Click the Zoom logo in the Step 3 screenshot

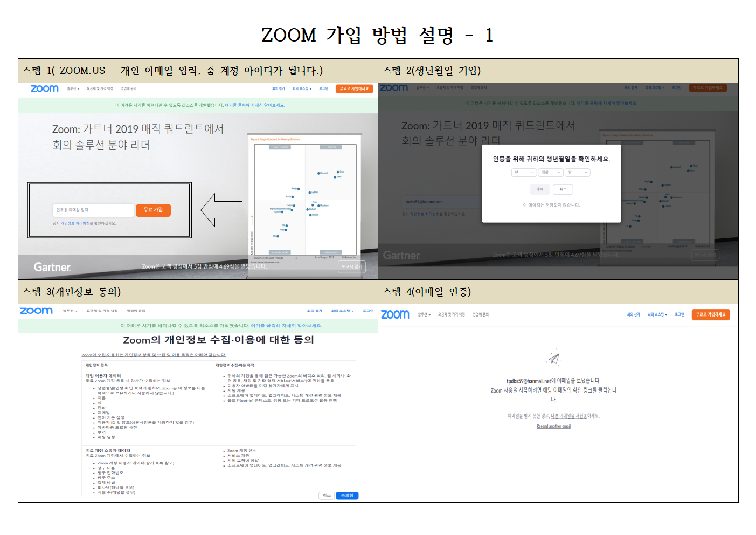[36, 311]
